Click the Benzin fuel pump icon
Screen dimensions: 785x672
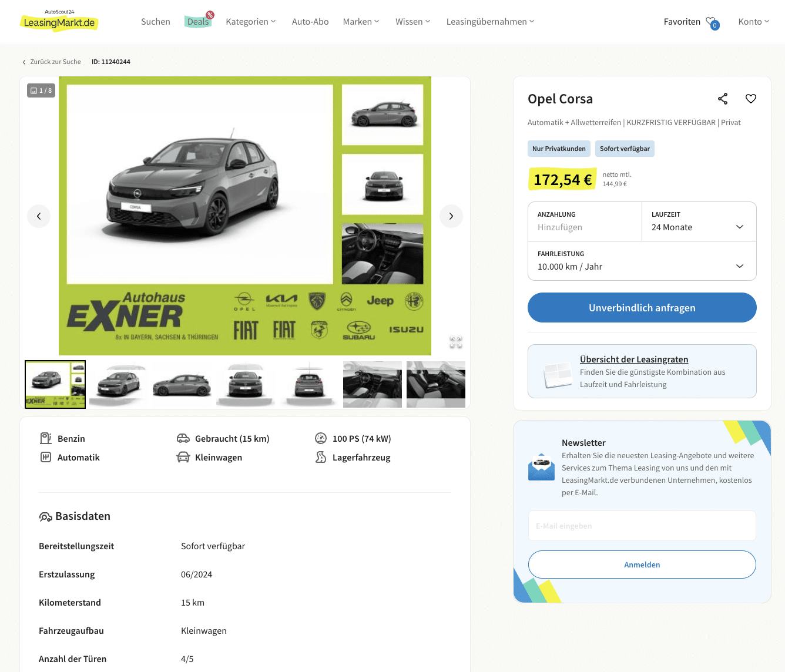(46, 438)
